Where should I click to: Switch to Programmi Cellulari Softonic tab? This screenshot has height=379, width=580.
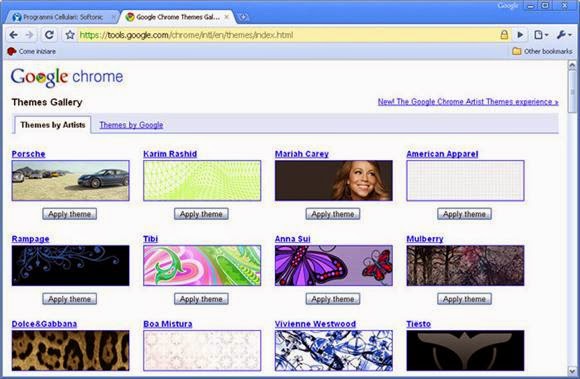point(62,17)
